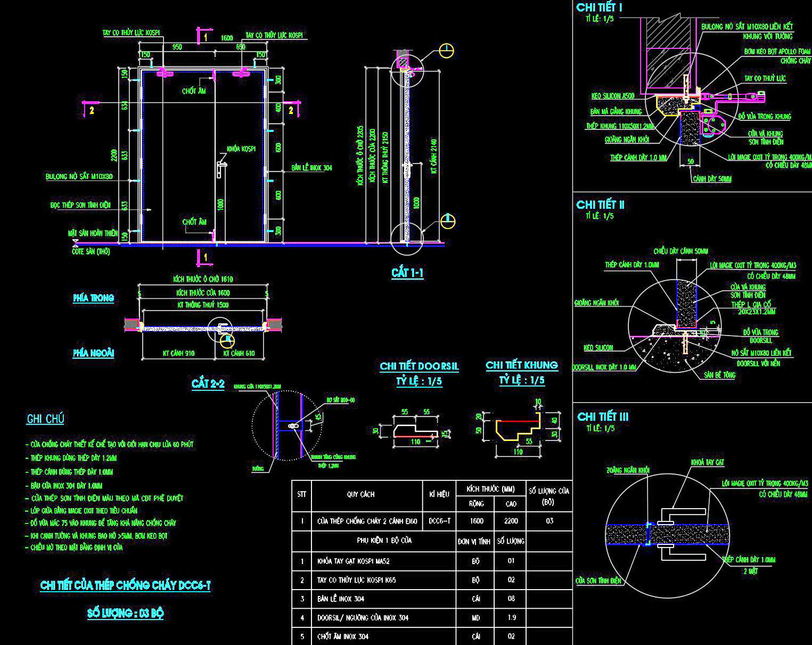Screen dimensions: 812x645
Task: Select the CHI TIẾT II heading
Action: 600,205
